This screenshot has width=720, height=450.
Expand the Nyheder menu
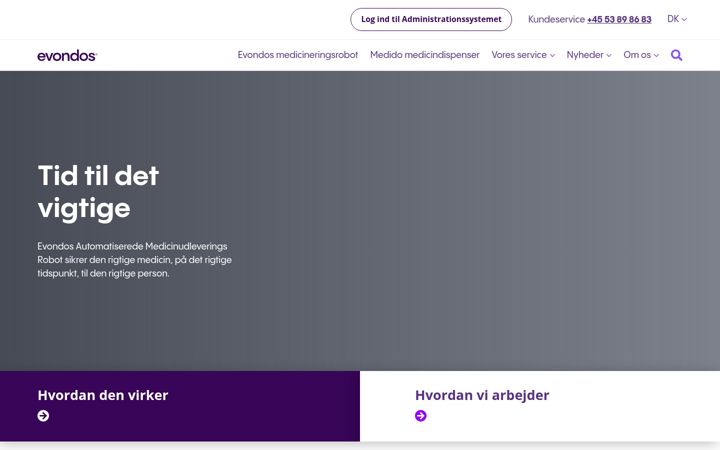(589, 55)
